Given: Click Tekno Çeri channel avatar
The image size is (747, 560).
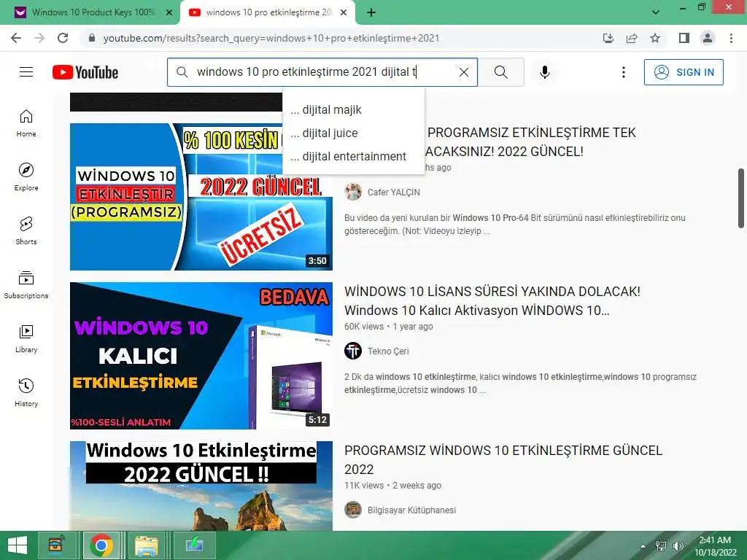Looking at the screenshot, I should click(353, 351).
